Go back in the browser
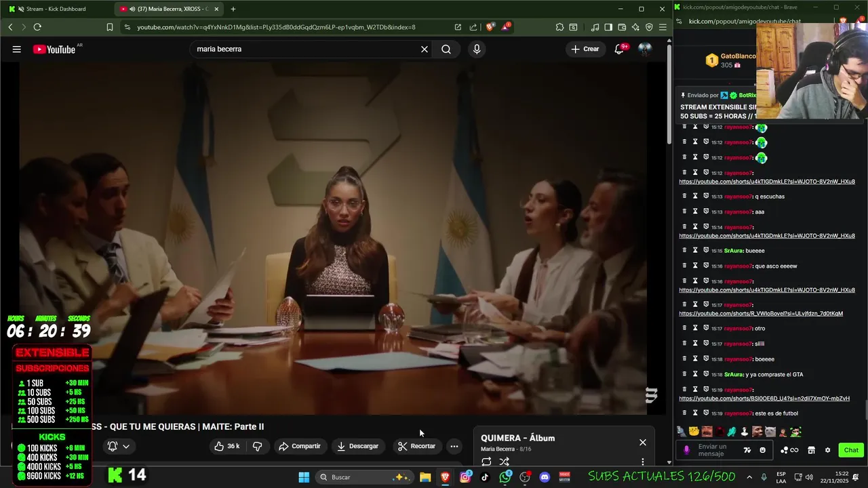868x488 pixels. click(10, 27)
